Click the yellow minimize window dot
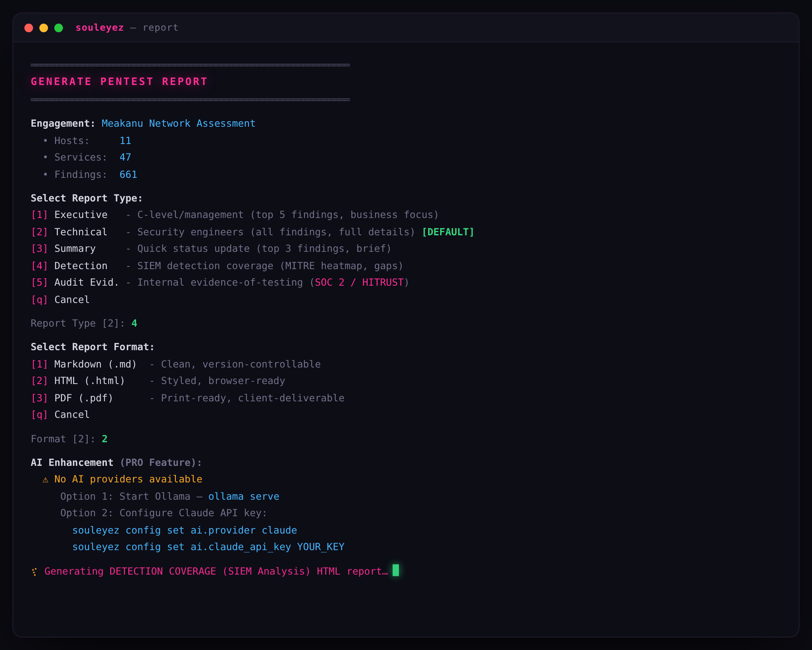The width and height of the screenshot is (812, 650). pyautogui.click(x=44, y=28)
